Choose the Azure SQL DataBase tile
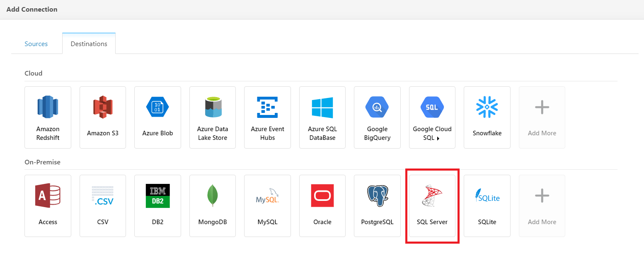 322,117
